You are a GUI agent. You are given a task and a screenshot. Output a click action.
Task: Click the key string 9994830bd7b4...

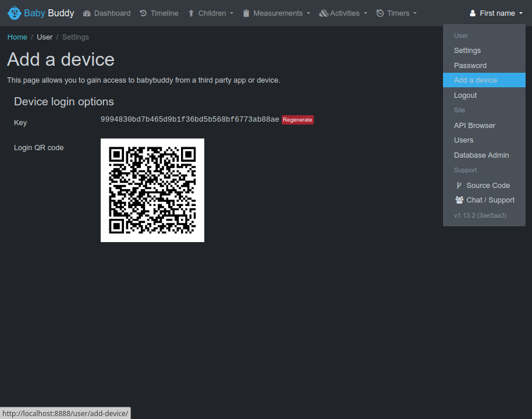pos(190,119)
